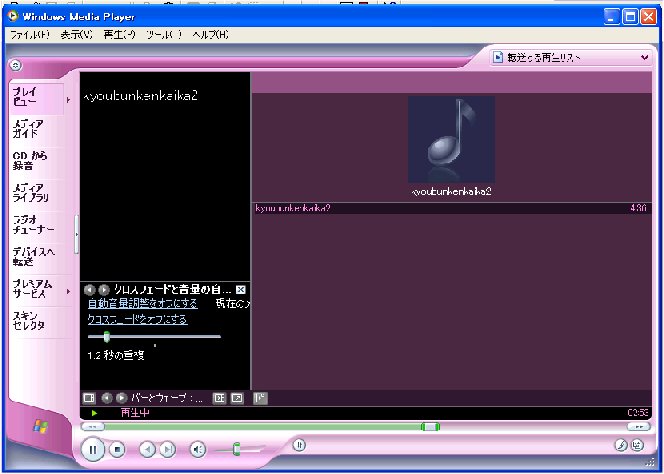Go to the previous track
Image resolution: width=664 pixels, height=474 pixels.
(147, 449)
